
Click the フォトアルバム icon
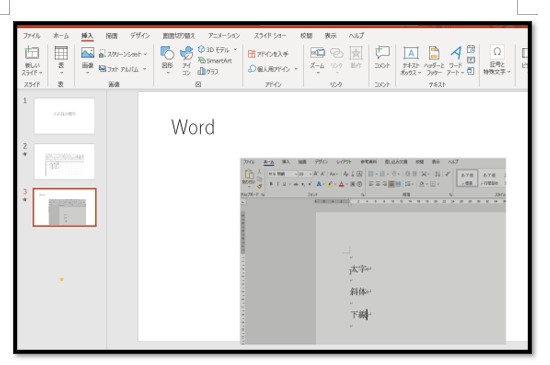click(102, 69)
